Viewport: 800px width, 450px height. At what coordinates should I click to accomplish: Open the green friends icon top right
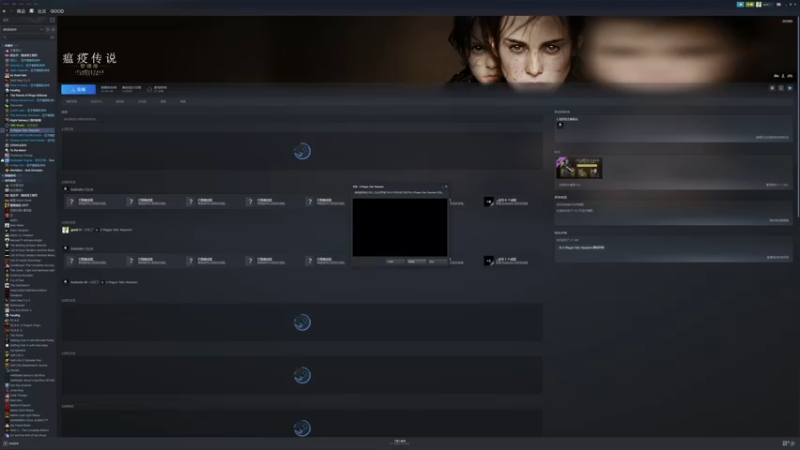pos(749,4)
